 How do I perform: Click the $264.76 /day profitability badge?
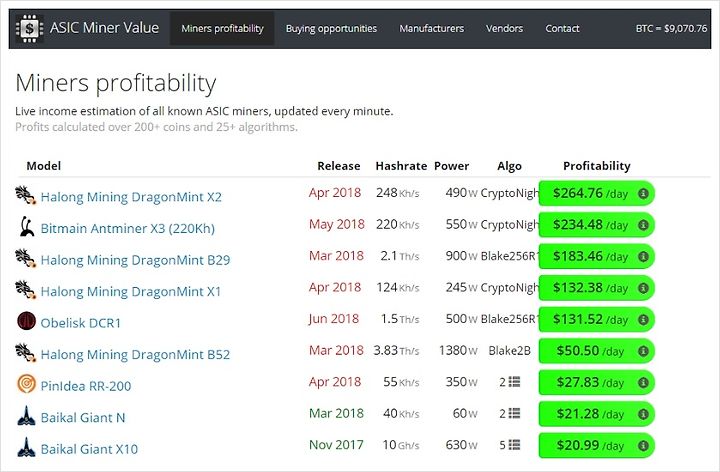(x=596, y=193)
